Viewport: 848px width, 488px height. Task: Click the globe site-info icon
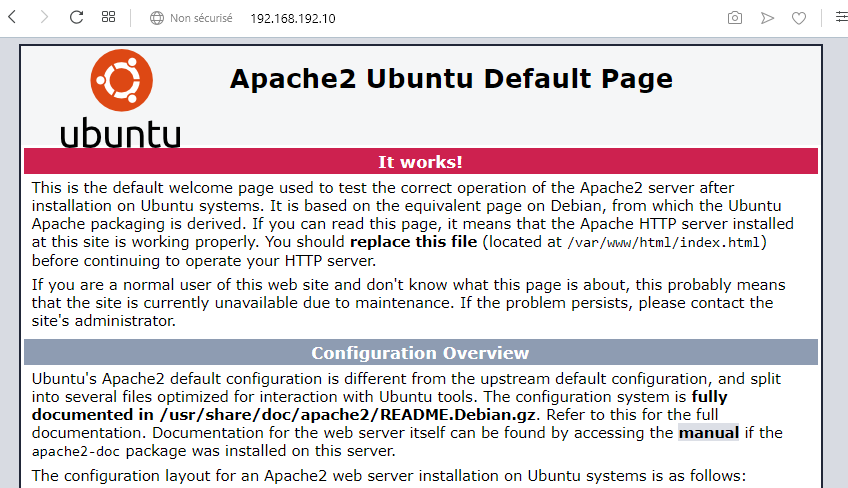156,18
